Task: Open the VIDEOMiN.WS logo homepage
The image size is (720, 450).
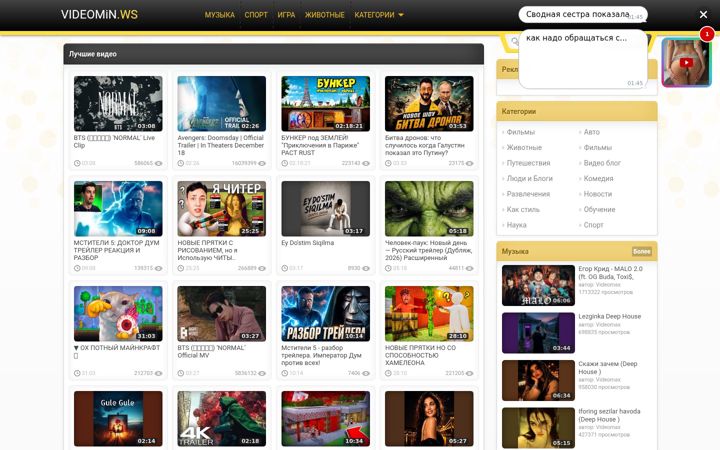Action: (99, 15)
